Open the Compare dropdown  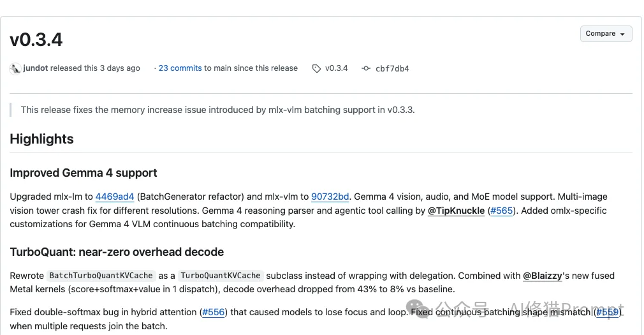(x=605, y=34)
